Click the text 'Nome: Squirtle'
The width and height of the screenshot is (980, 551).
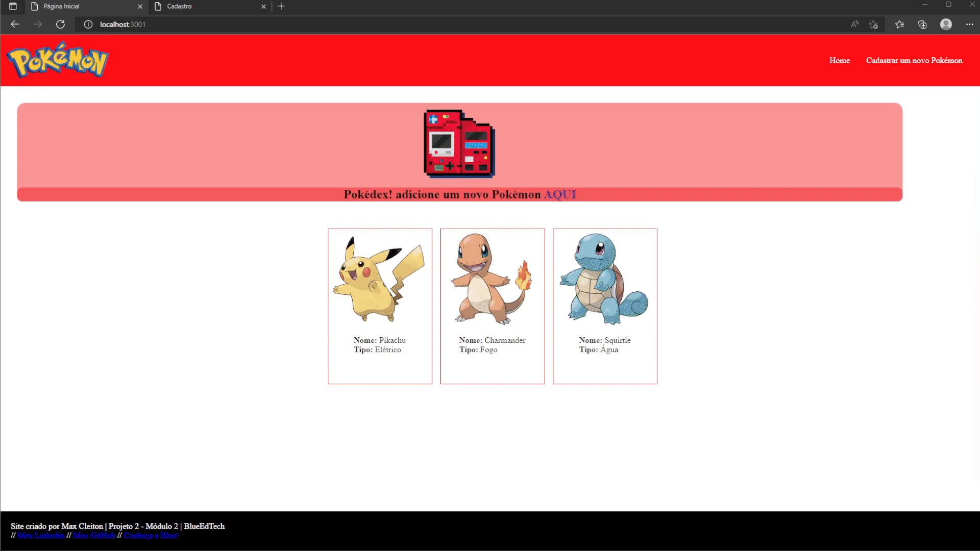(x=605, y=340)
